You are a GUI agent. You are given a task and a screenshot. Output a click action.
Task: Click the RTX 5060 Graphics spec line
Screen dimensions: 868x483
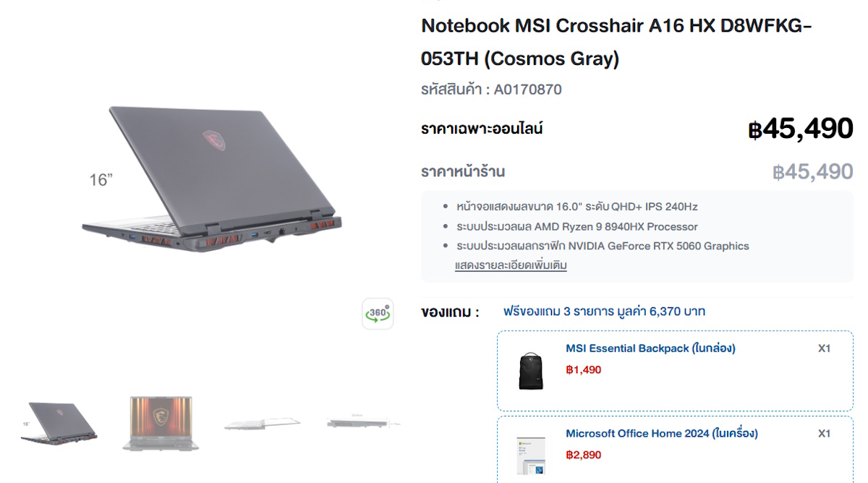603,246
